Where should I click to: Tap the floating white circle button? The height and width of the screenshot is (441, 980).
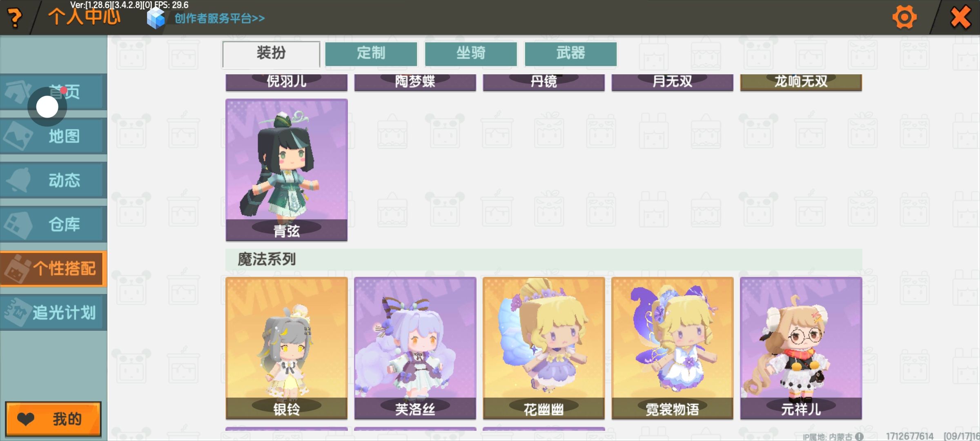(47, 107)
